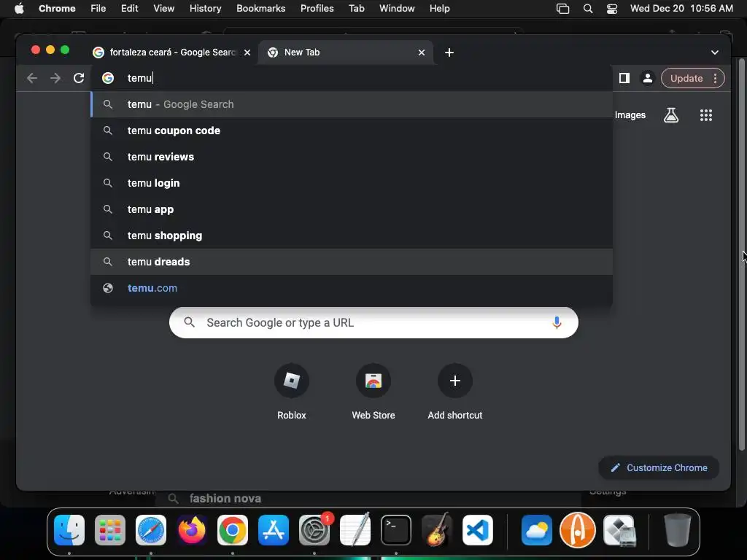Reload the page with the refresh icon

(x=79, y=78)
